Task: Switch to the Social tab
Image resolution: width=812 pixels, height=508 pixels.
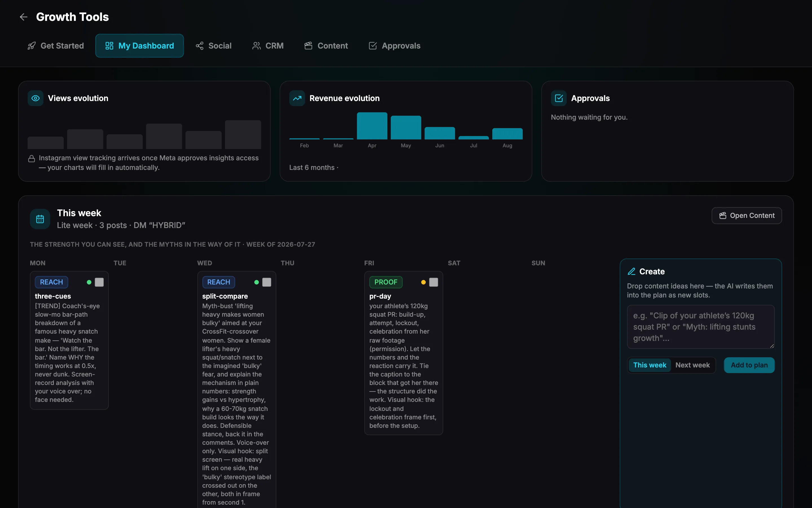Action: point(214,46)
